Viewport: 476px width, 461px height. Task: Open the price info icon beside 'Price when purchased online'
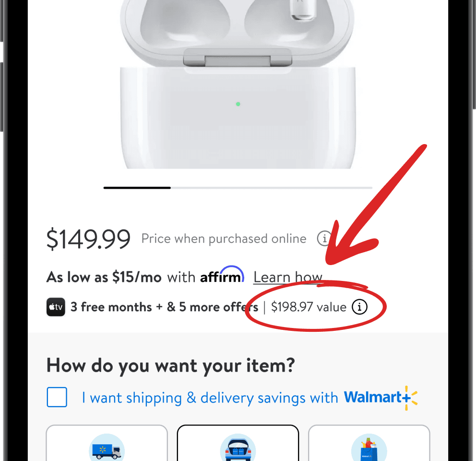pyautogui.click(x=324, y=239)
